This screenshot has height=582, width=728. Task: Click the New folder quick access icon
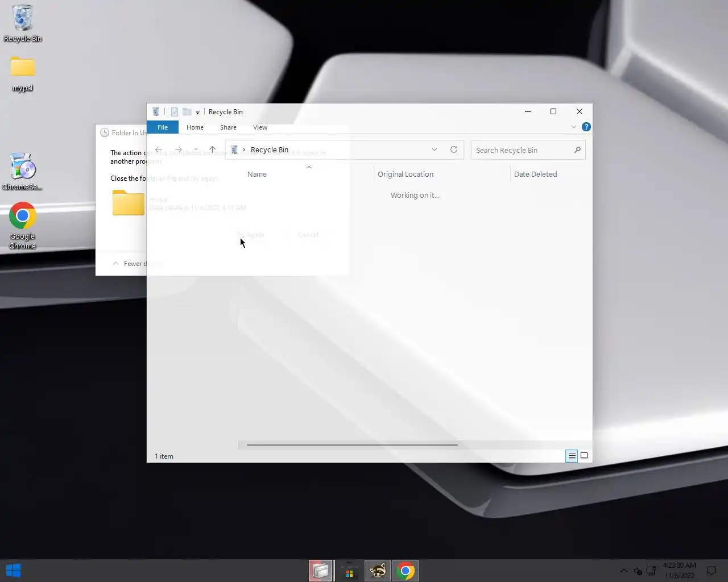click(187, 112)
